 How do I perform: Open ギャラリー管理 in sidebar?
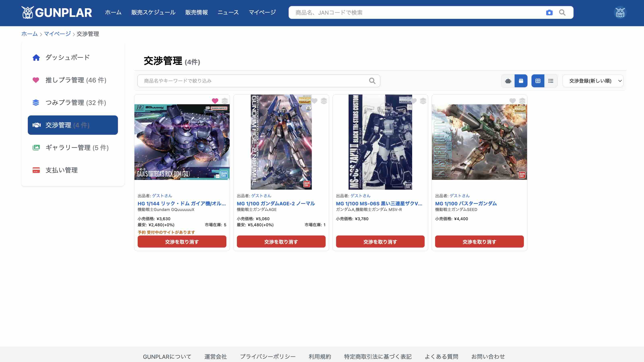73,148
